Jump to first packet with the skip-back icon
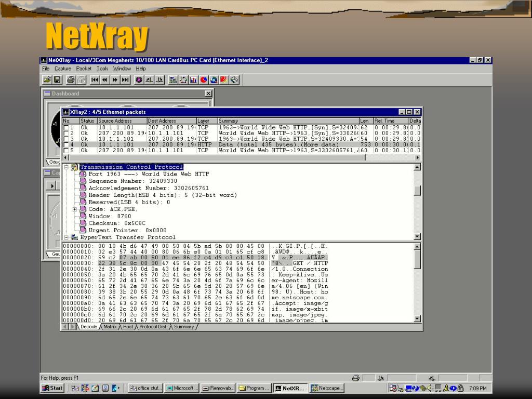 click(x=95, y=79)
